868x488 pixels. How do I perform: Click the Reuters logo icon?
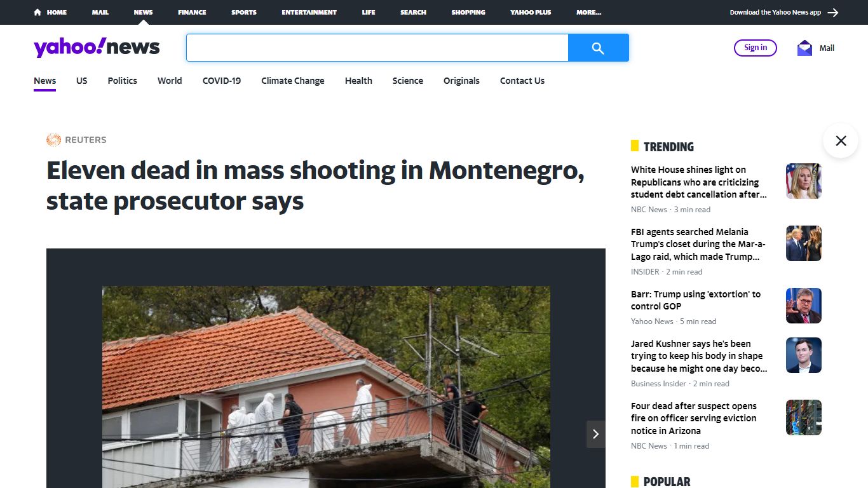pyautogui.click(x=53, y=140)
